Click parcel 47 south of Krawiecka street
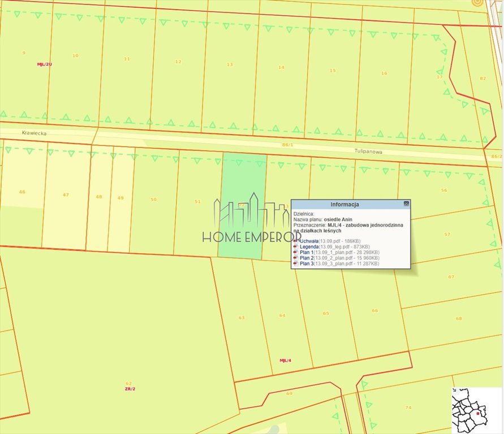The height and width of the screenshot is (434, 504). point(66,195)
